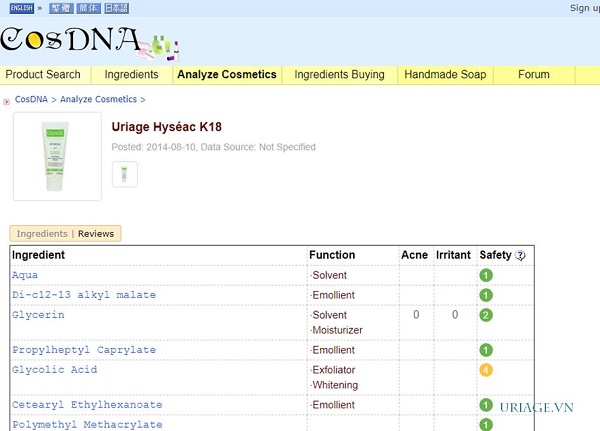The height and width of the screenshot is (431, 600).
Task: Visit the Forum page
Action: click(x=533, y=75)
